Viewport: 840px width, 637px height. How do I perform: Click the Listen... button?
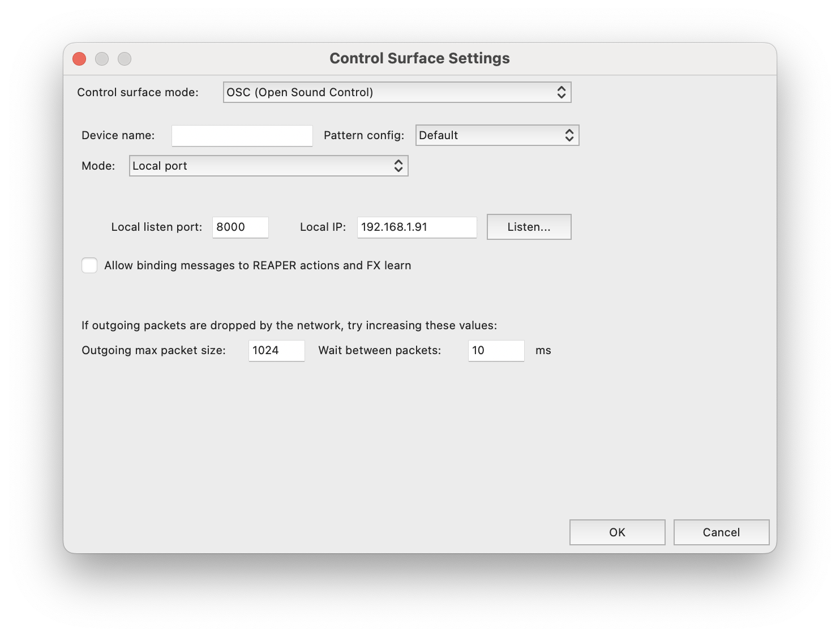(529, 227)
